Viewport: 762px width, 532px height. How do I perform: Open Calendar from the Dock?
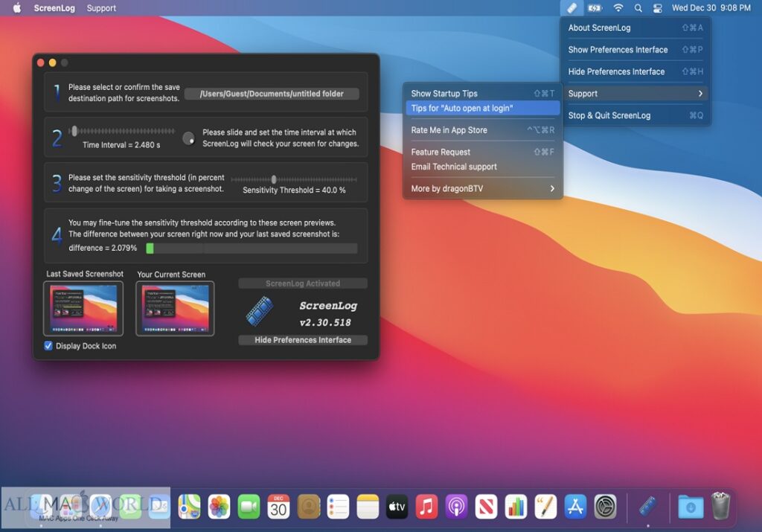pos(278,507)
